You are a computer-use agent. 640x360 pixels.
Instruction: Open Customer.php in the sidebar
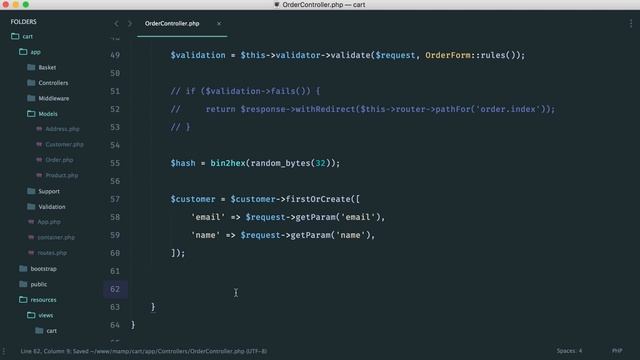[x=64, y=144]
